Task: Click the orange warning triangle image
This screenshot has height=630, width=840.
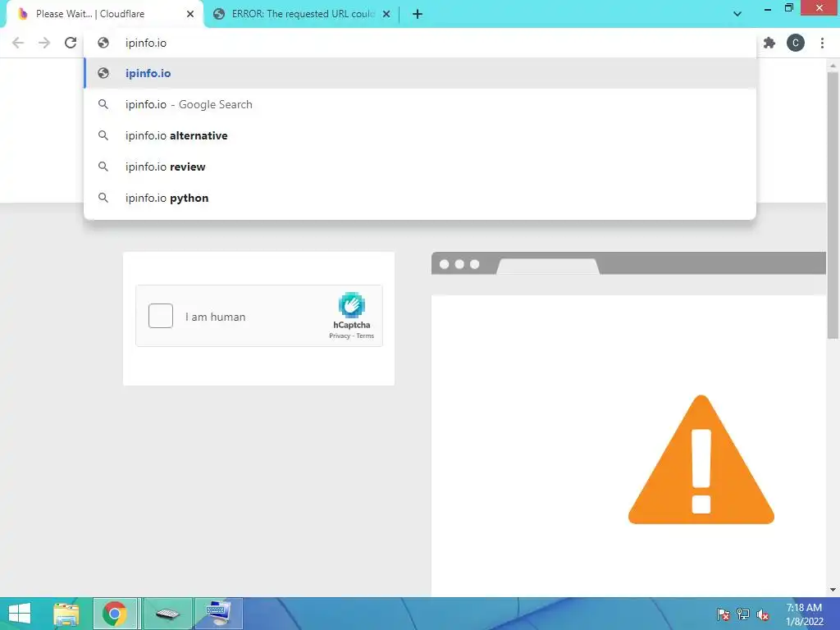Action: coord(701,459)
